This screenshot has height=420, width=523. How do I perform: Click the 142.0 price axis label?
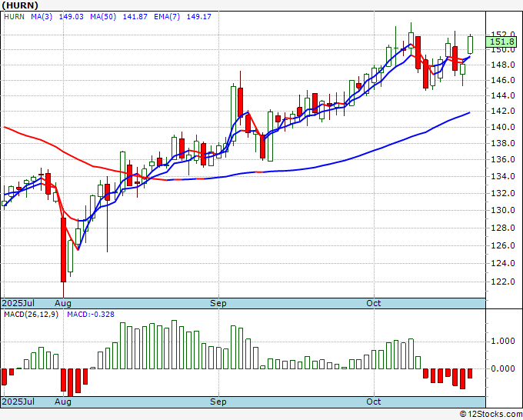pos(503,111)
